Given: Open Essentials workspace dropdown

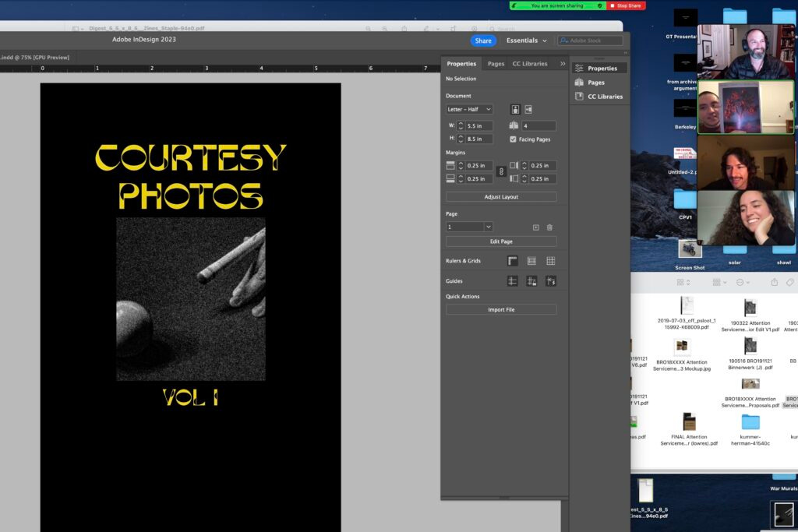Looking at the screenshot, I should click(x=527, y=41).
